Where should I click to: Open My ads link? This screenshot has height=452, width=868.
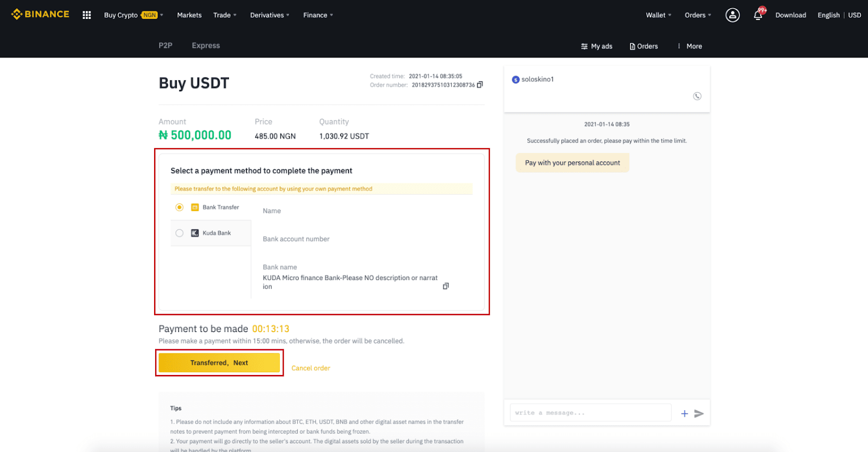[602, 46]
